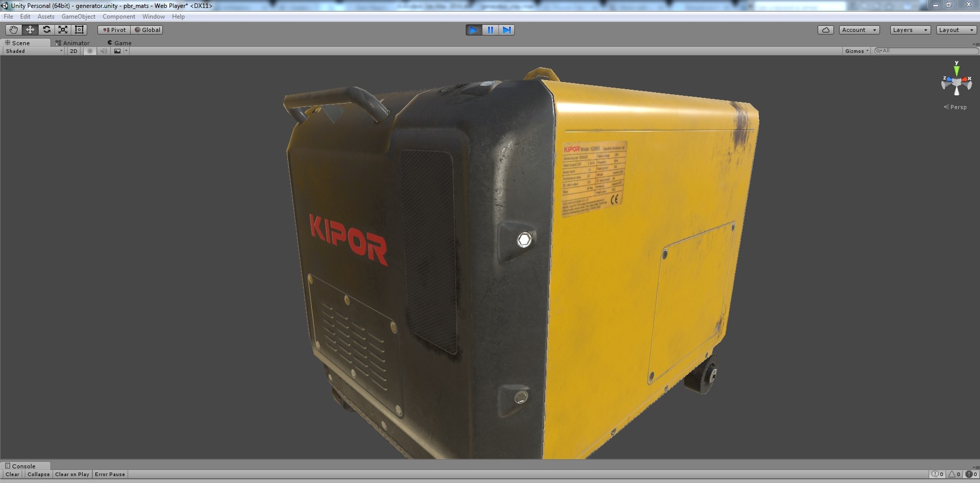Open the Component menu
The height and width of the screenshot is (483, 980).
pyautogui.click(x=118, y=16)
